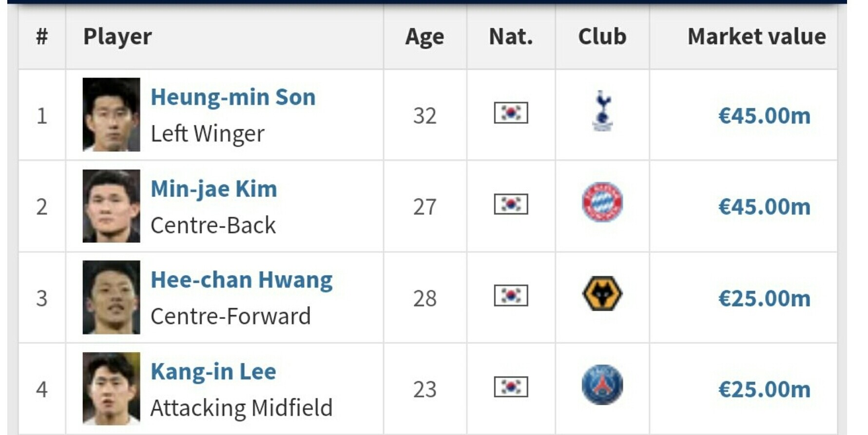Visit Kang-in Lee's player page
868x435 pixels.
[213, 372]
